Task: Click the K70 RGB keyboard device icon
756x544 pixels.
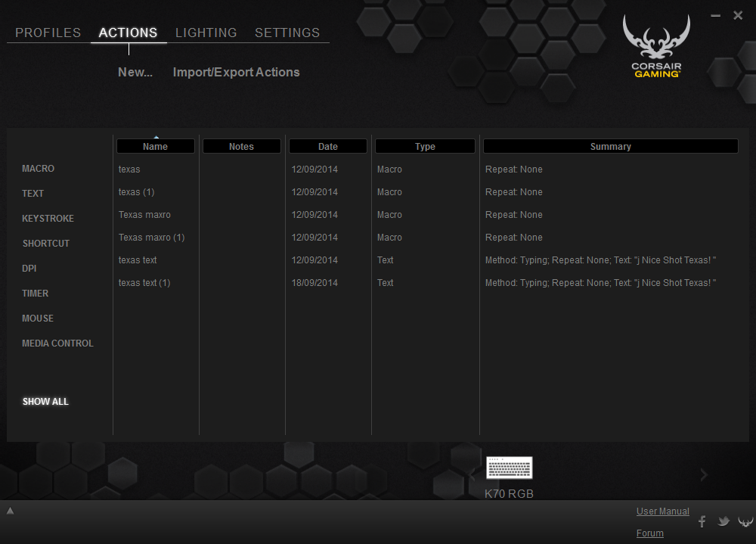Action: tap(509, 468)
